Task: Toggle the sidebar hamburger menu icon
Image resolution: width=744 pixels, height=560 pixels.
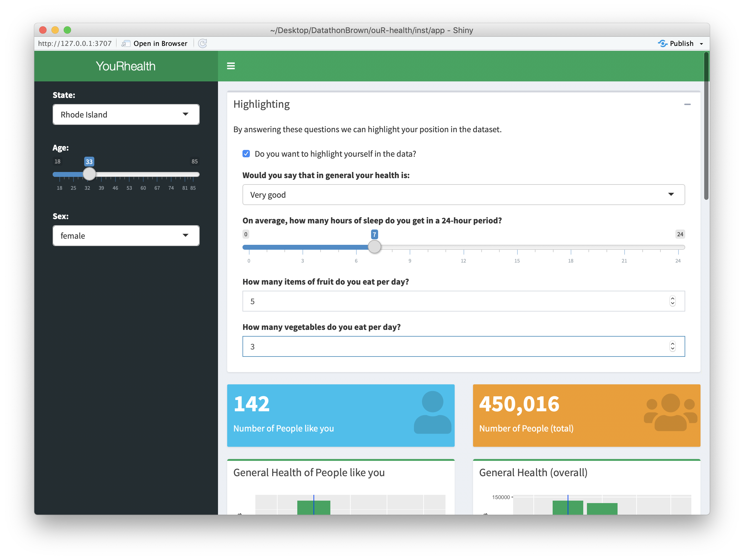Action: [231, 66]
